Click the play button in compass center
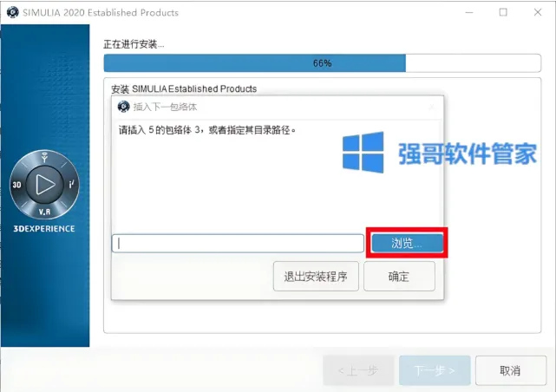 point(45,185)
